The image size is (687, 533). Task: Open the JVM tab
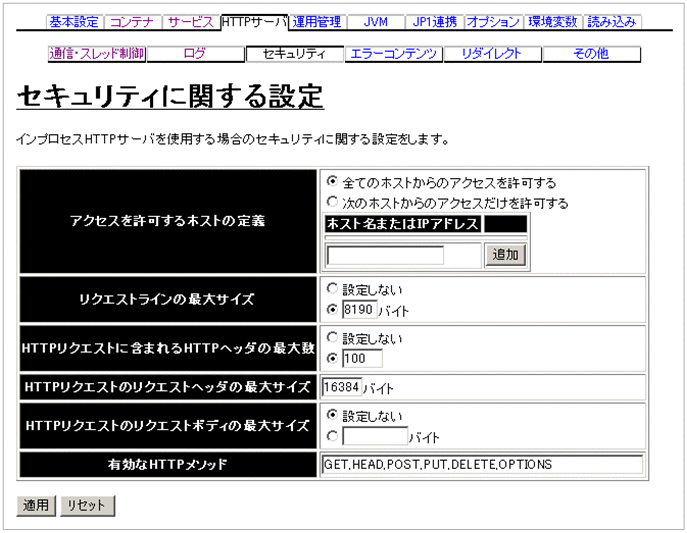coord(376,21)
